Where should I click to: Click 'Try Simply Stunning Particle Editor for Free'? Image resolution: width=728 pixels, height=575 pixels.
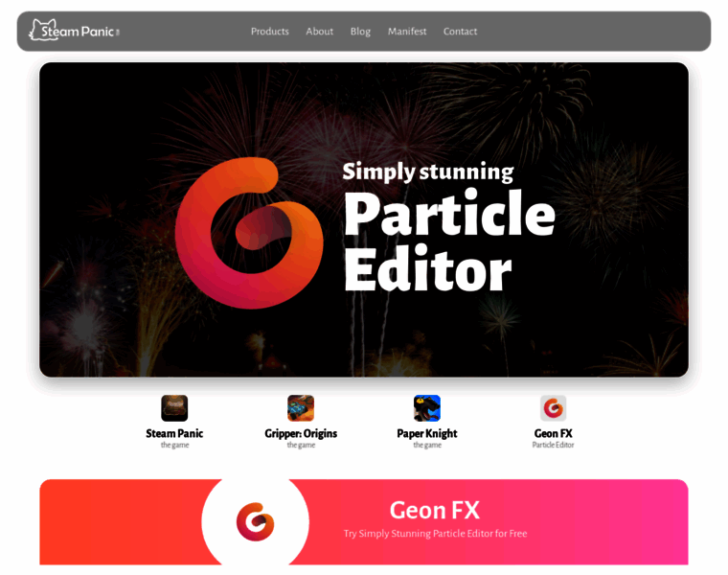pyautogui.click(x=436, y=533)
